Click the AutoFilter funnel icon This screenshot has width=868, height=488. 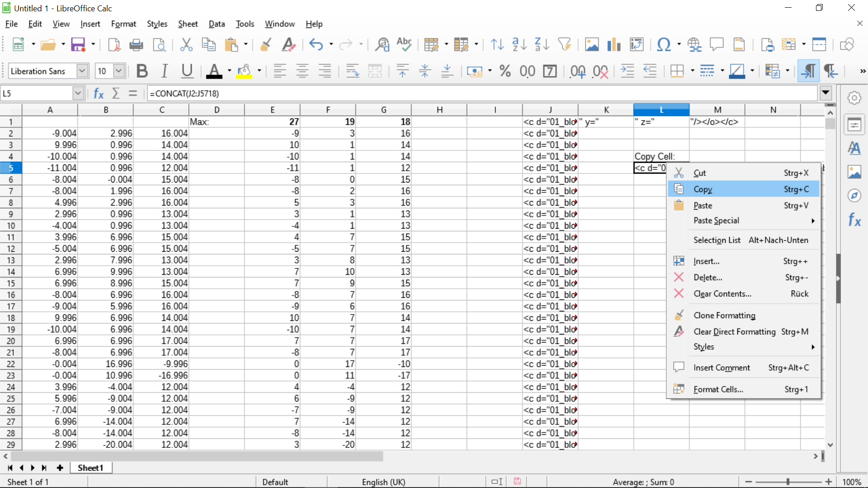tap(564, 44)
